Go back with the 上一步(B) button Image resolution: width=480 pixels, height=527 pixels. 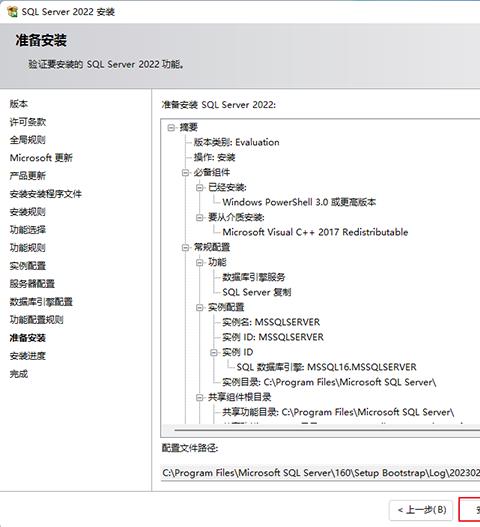pyautogui.click(x=422, y=510)
